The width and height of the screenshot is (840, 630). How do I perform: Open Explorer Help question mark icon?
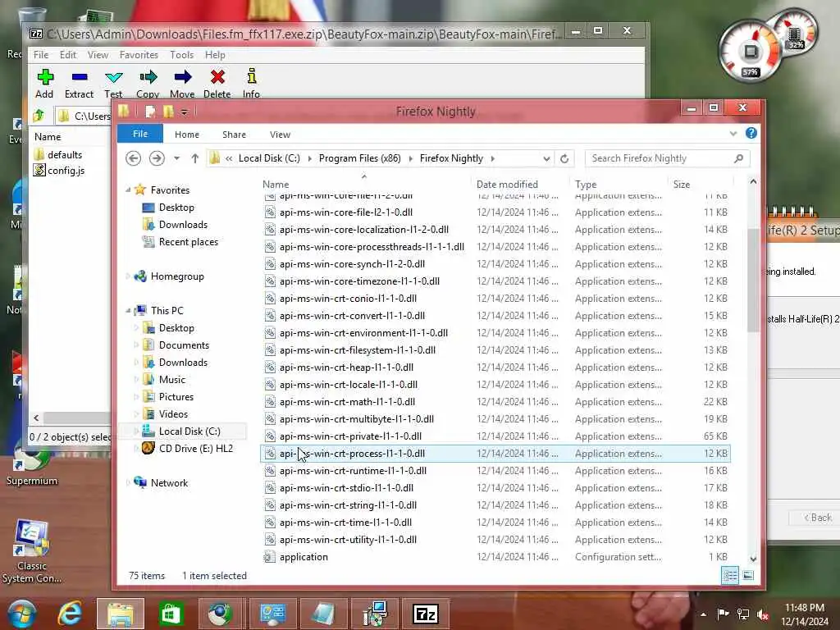(x=751, y=134)
